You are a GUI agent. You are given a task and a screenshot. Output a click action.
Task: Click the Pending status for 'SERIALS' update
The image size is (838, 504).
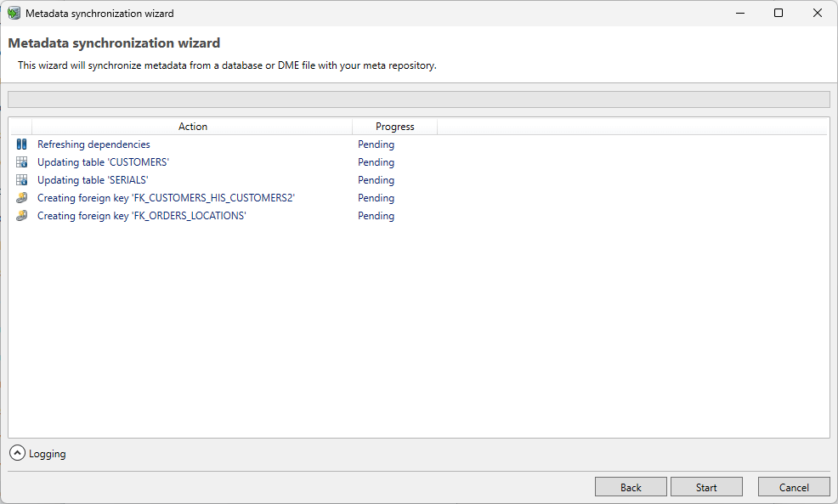pyautogui.click(x=376, y=179)
